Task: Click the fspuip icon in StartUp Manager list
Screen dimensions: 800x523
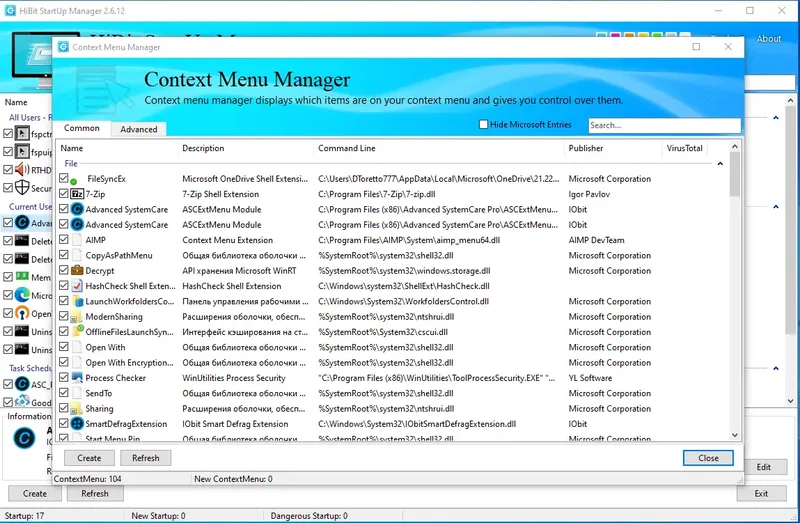Action: 22,152
